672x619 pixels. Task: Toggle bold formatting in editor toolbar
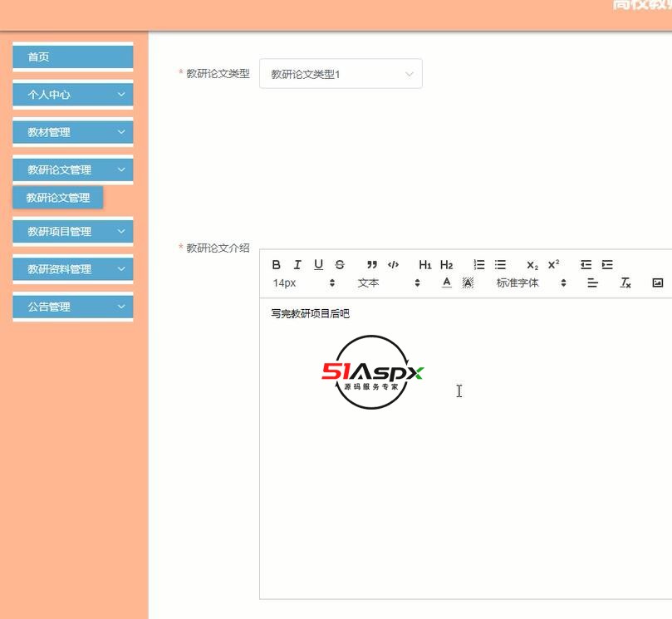click(277, 264)
